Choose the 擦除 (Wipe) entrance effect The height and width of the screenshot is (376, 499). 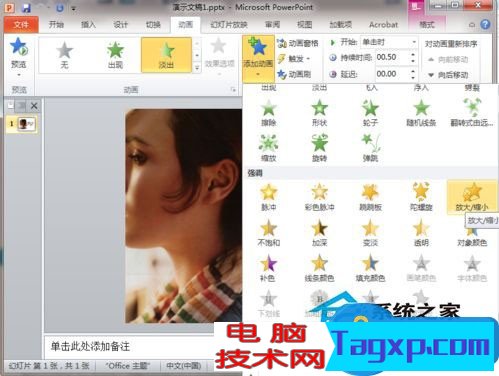click(x=269, y=113)
